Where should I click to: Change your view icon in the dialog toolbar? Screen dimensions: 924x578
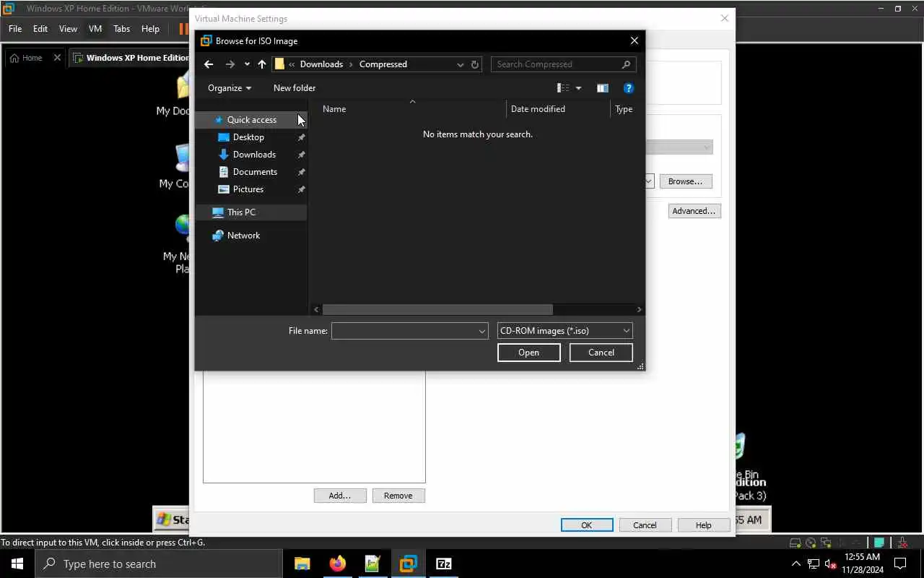pyautogui.click(x=563, y=88)
